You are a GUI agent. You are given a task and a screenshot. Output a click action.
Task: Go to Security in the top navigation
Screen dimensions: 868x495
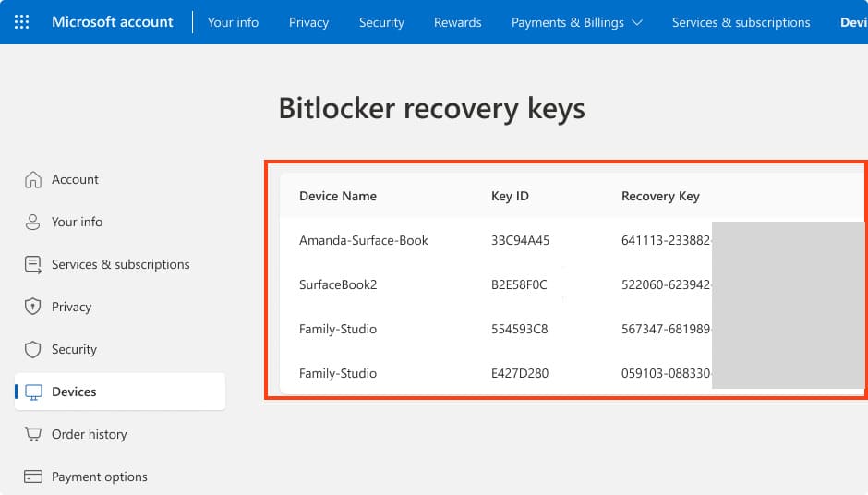pos(381,22)
